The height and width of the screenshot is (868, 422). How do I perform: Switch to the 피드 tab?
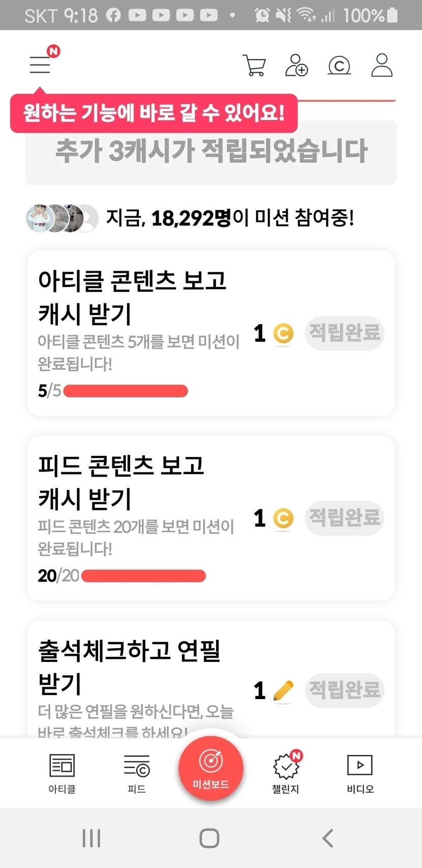tap(136, 773)
